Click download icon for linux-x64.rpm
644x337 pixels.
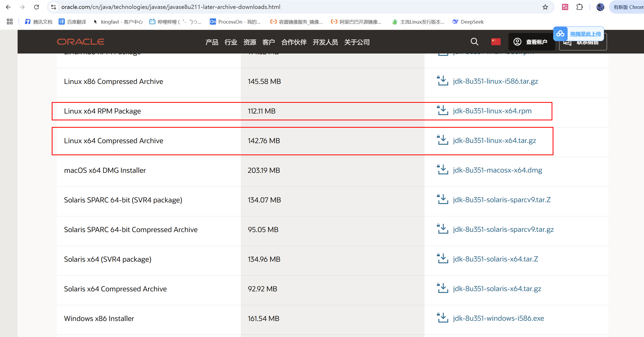443,110
